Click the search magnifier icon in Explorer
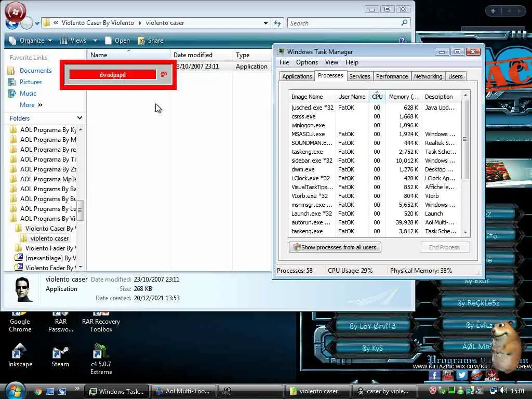The width and height of the screenshot is (532, 399). [404, 23]
